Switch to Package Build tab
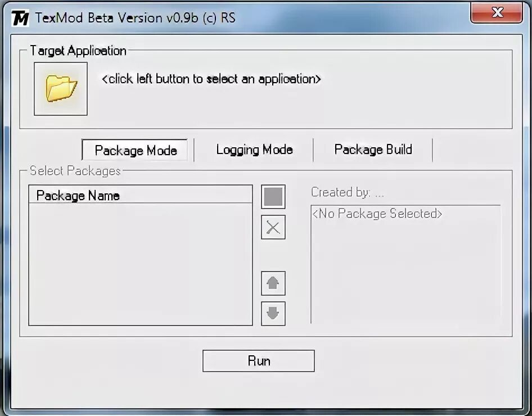This screenshot has width=532, height=416. (x=373, y=150)
